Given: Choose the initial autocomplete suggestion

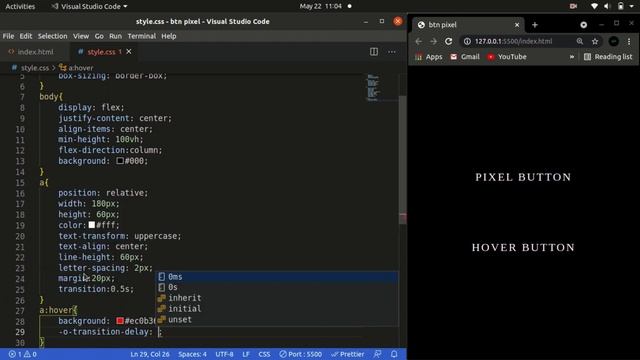Looking at the screenshot, I should pos(277,309).
